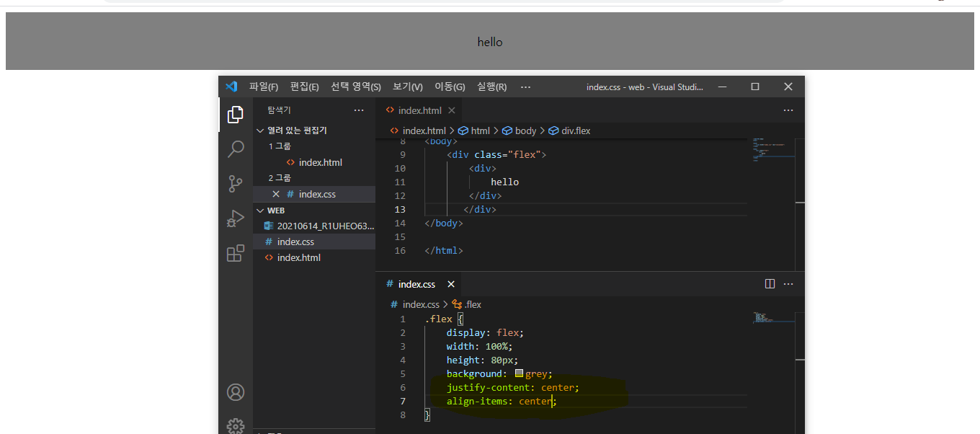Open the 실행(R) menu

click(491, 87)
